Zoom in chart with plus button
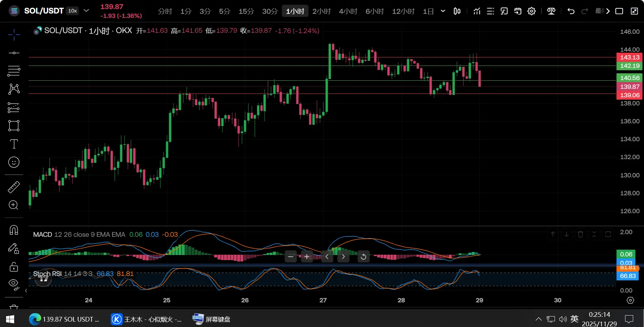This screenshot has height=327, width=644. click(306, 257)
